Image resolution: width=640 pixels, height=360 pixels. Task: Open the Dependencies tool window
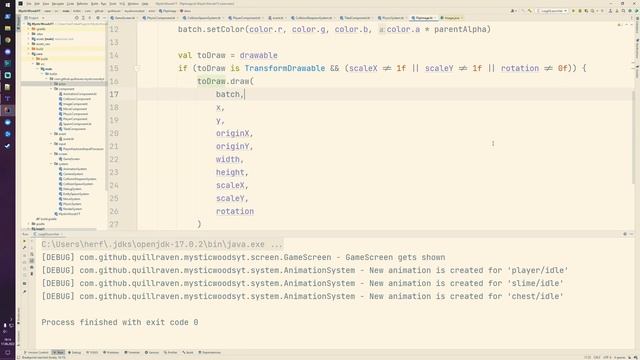209,352
